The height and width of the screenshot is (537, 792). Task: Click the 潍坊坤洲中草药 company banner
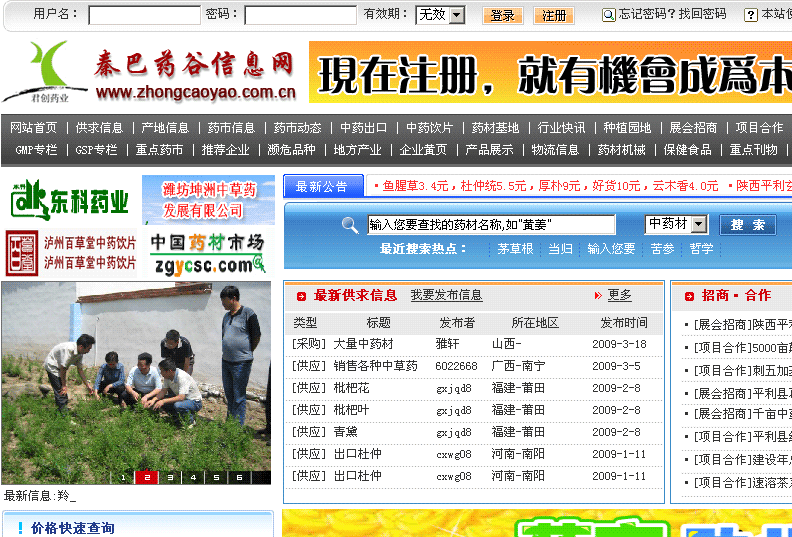[x=208, y=200]
